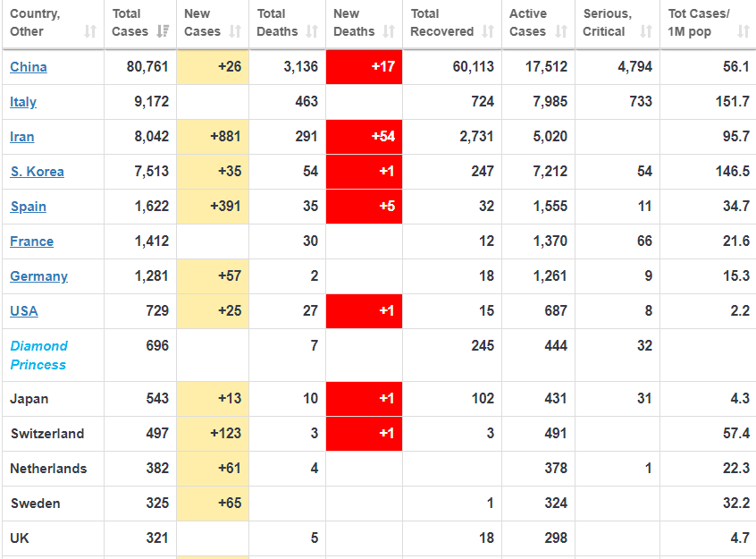Click the New Deaths column sort icon
The width and height of the screenshot is (756, 559).
389,31
